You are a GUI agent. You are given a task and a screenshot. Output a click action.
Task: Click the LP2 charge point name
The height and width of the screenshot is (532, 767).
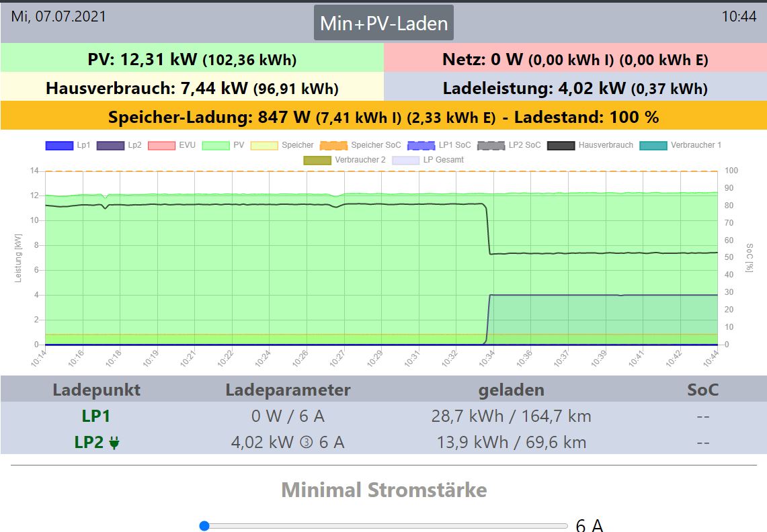pos(89,442)
